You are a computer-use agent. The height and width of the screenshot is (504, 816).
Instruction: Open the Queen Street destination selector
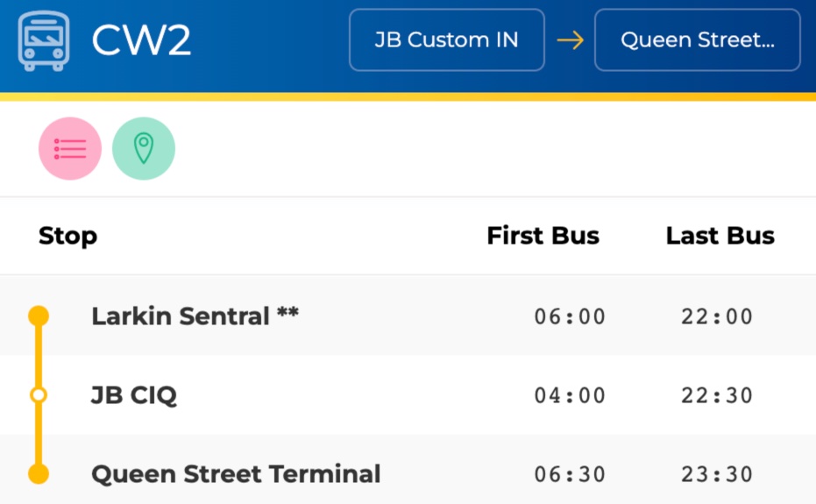coord(698,40)
